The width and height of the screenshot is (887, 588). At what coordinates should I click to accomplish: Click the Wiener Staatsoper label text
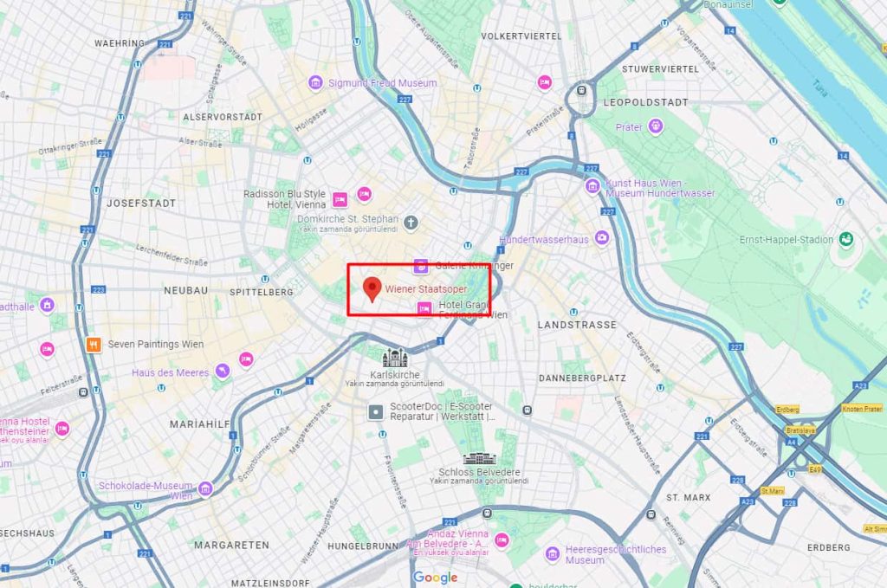click(426, 289)
